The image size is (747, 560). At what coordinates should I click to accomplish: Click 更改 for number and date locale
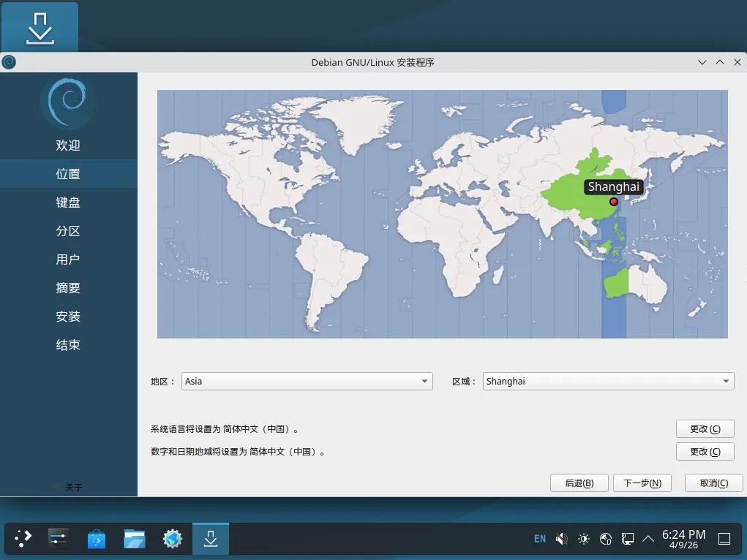pos(705,452)
